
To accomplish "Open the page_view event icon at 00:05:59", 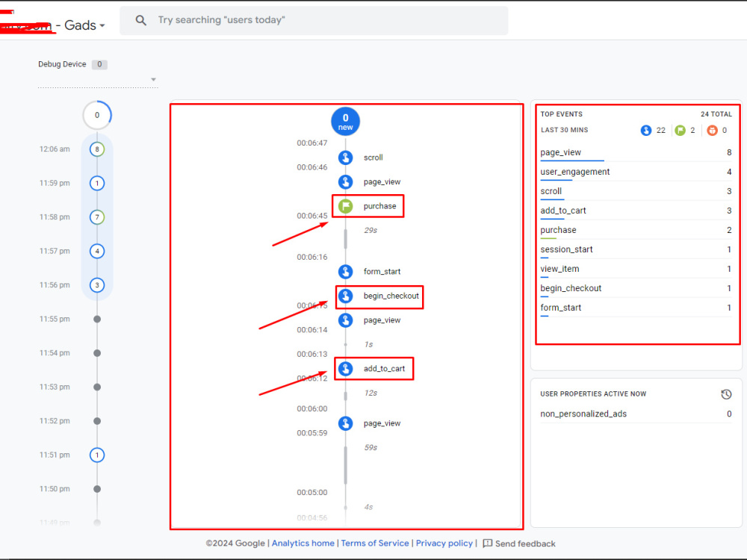I will pos(345,423).
